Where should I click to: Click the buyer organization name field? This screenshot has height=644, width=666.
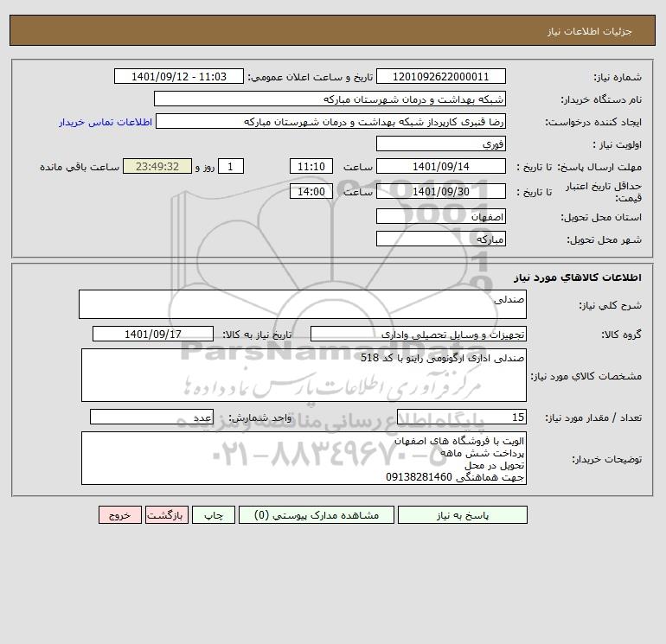tap(330, 99)
